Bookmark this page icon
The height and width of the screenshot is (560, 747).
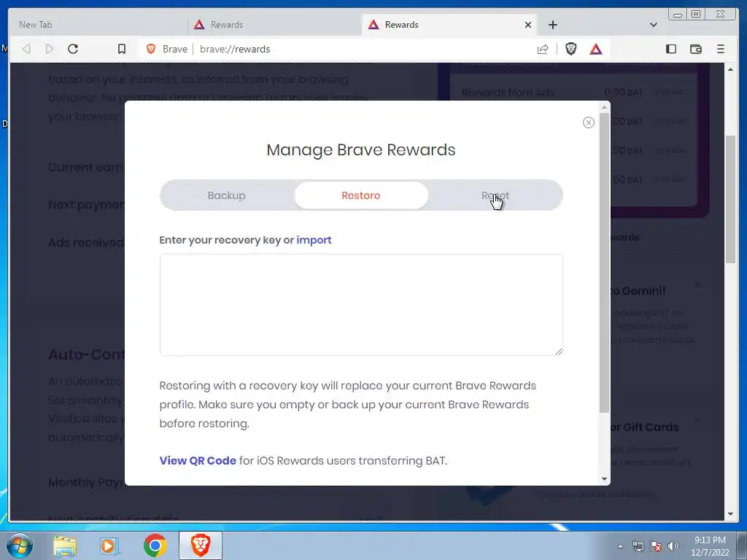tap(122, 49)
